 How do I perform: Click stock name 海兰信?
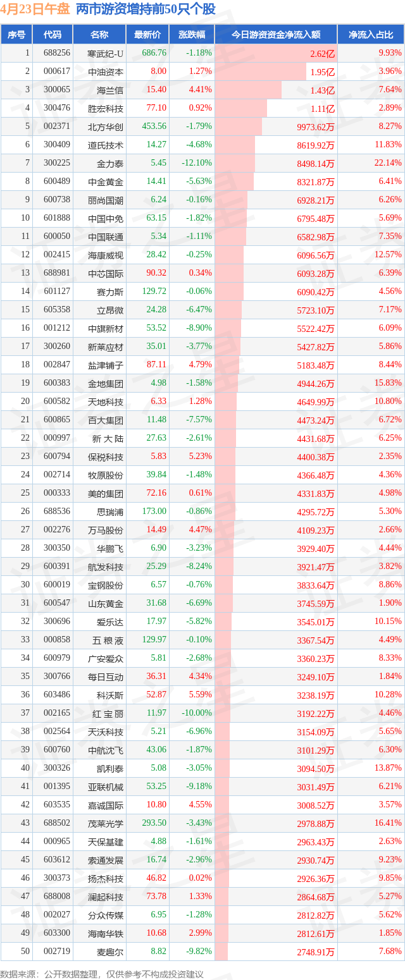coord(110,90)
